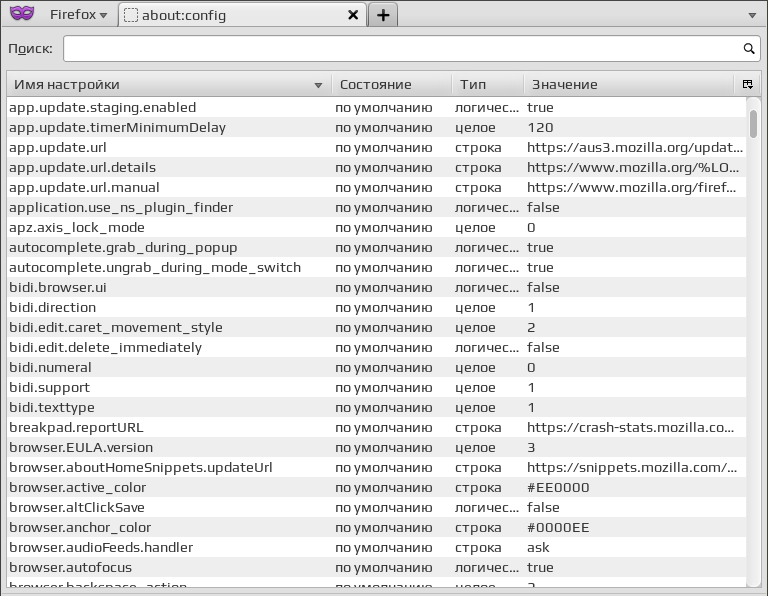The width and height of the screenshot is (768, 596).
Task: Click the https://www.mozilla.org/%LO… value
Action: click(x=633, y=167)
